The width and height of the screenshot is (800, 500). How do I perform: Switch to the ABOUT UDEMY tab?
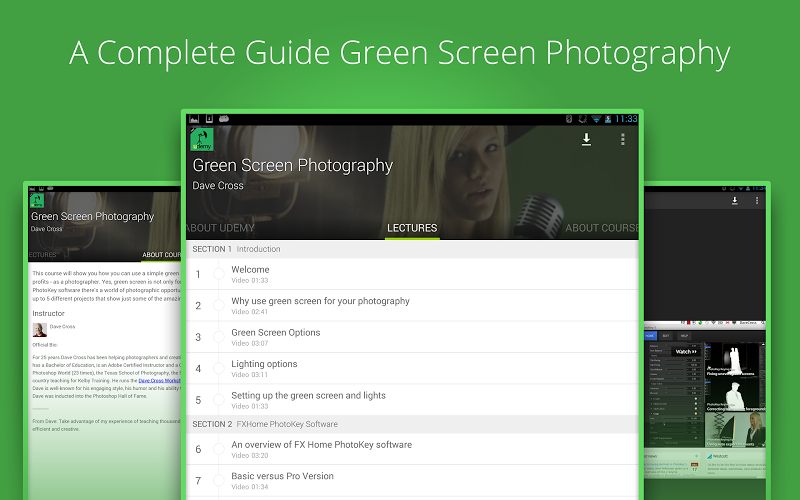(x=220, y=228)
